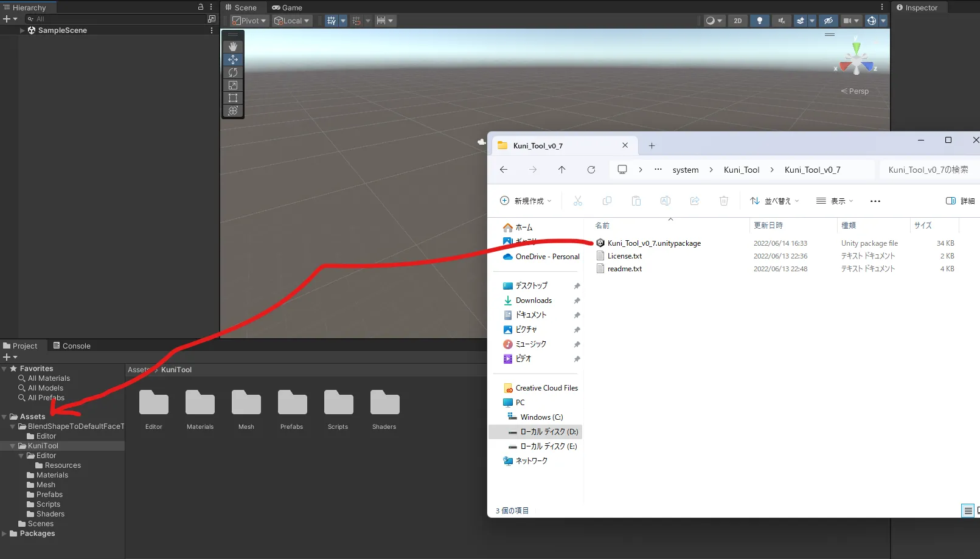Open the scene camera settings dropdown
Screen dimensions: 980x559
[x=851, y=21]
